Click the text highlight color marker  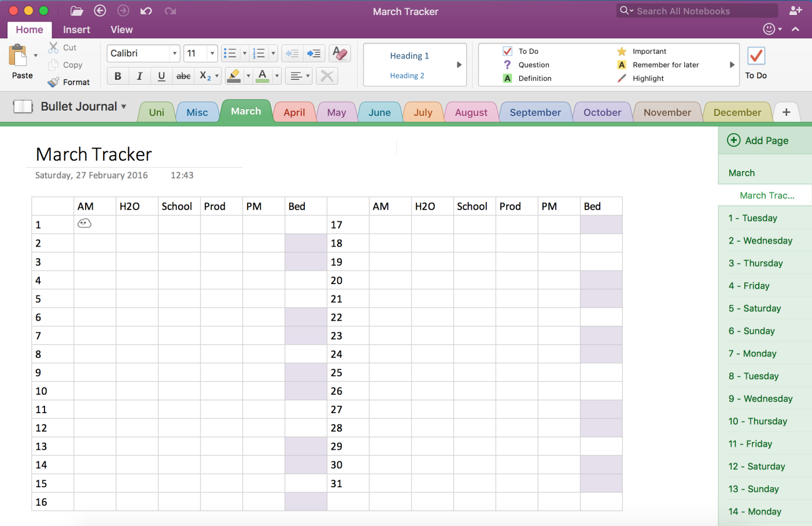click(234, 76)
